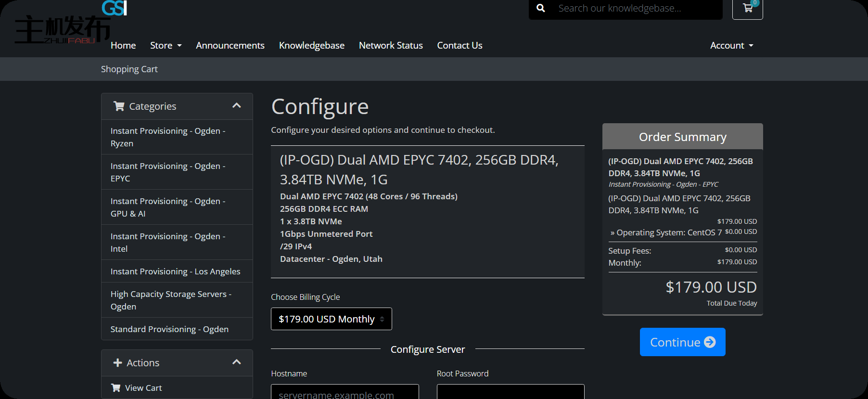Click the Hostname input field
The width and height of the screenshot is (868, 399).
point(345,392)
